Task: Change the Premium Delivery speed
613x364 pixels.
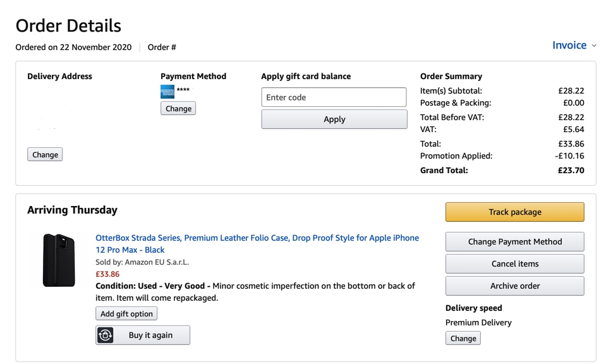Action: click(463, 338)
